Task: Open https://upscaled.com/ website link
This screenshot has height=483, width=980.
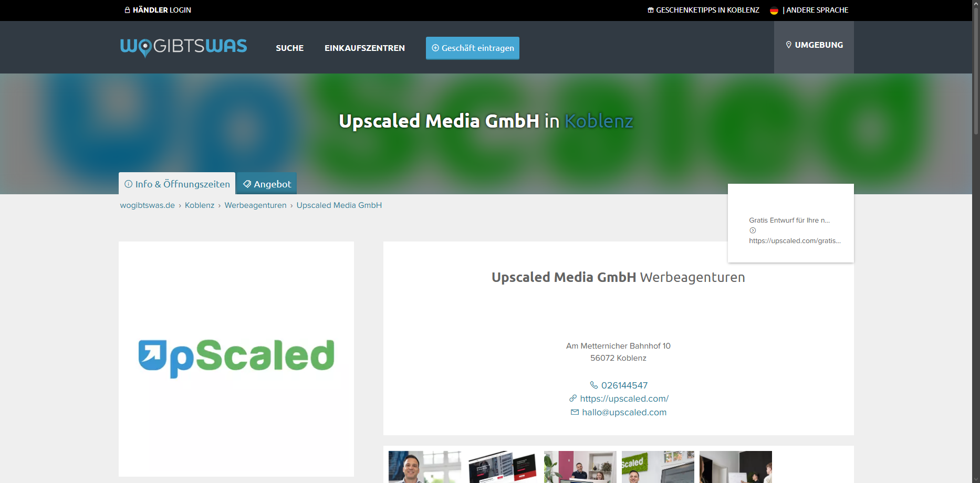Action: click(624, 399)
